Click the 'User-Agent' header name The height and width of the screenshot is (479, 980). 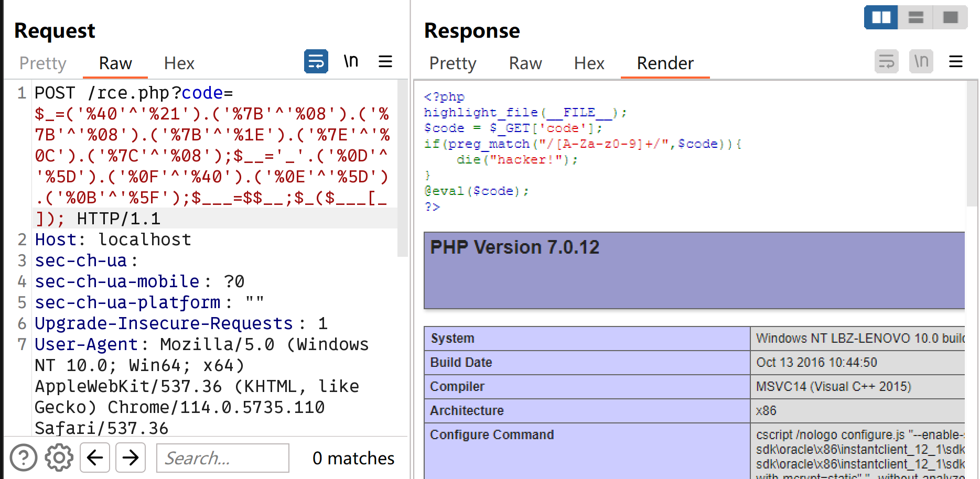[86, 344]
